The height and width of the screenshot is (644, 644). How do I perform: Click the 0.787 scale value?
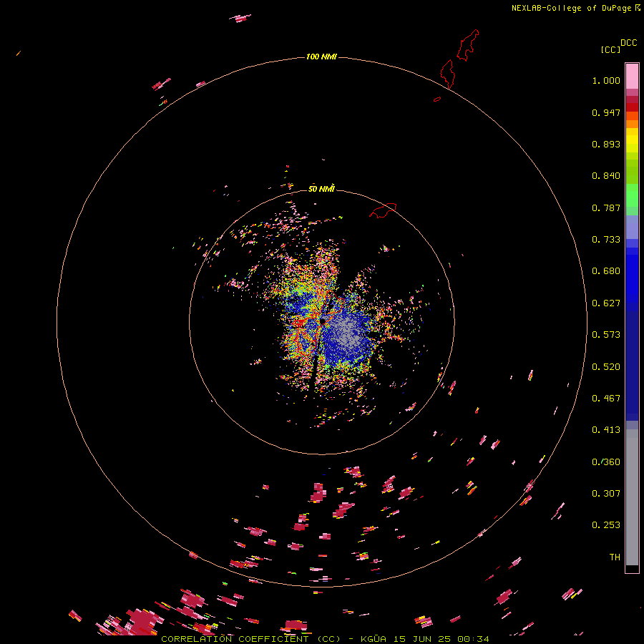click(606, 208)
